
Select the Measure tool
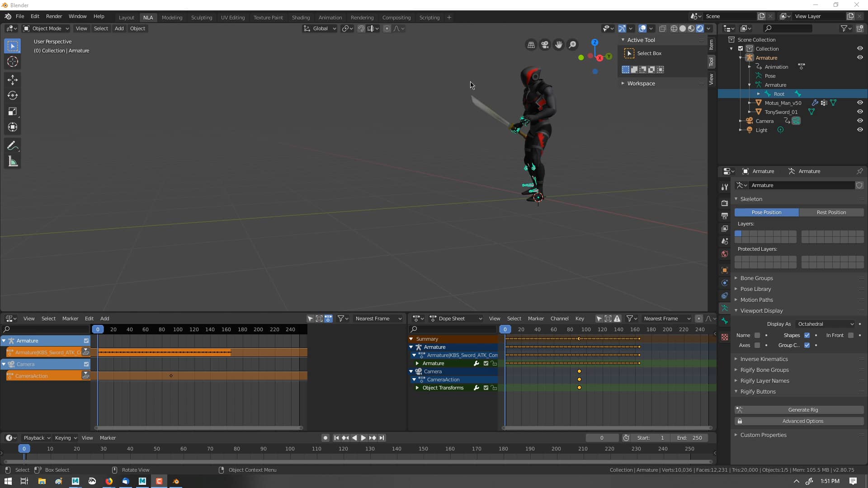coord(12,161)
